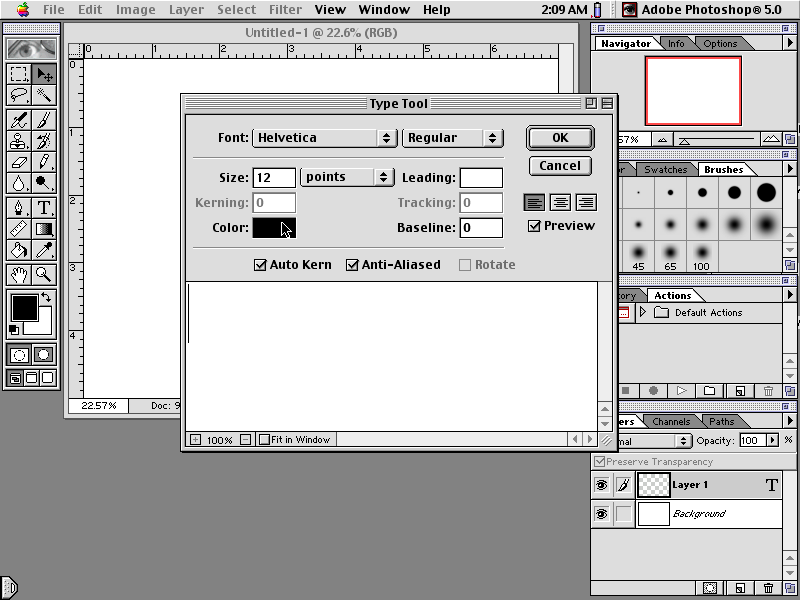
Task: Open the font style dropdown showing Regular
Action: (453, 138)
